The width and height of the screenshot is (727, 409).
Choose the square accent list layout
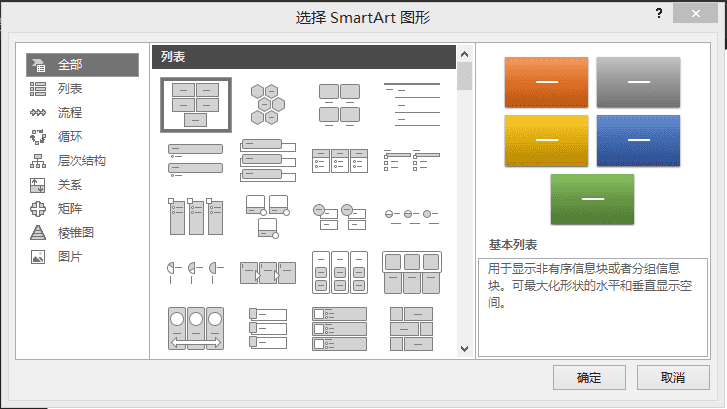412,160
